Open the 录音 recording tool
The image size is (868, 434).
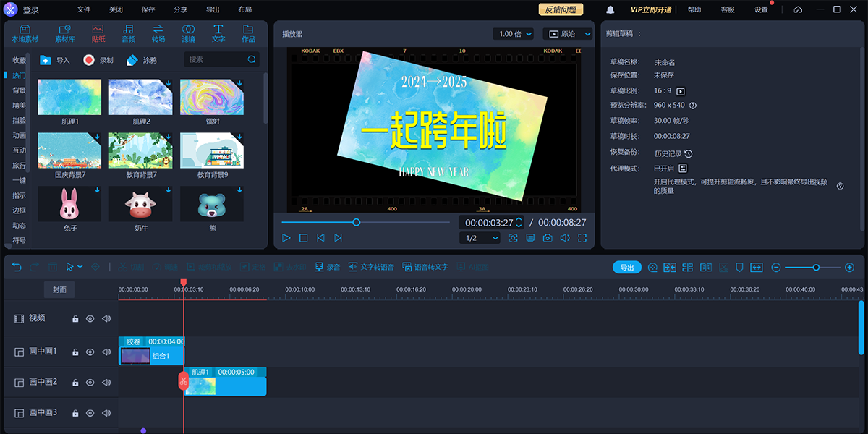(328, 267)
